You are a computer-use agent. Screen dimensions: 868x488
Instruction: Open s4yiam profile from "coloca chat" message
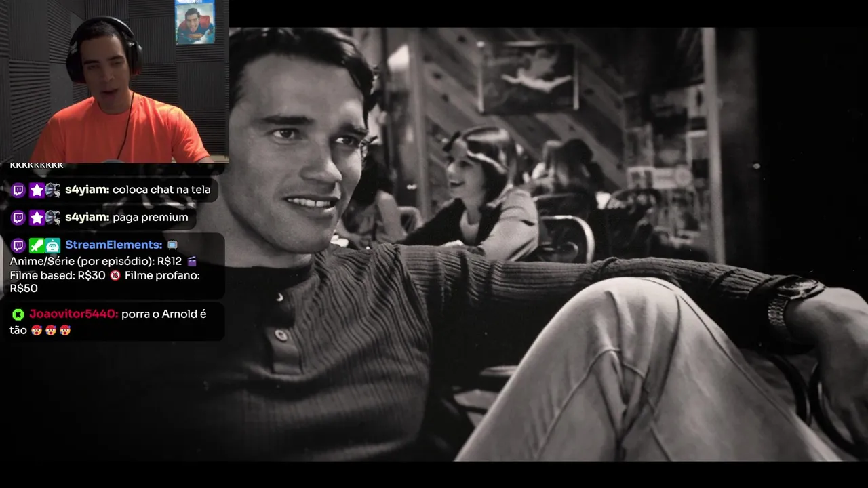click(87, 190)
